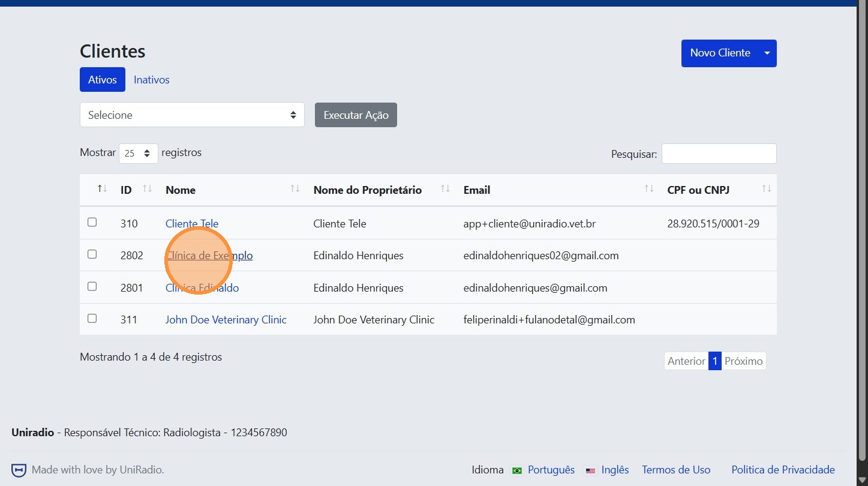Change the records-per-page 25 dropdown
This screenshot has height=486, width=868.
coord(139,154)
